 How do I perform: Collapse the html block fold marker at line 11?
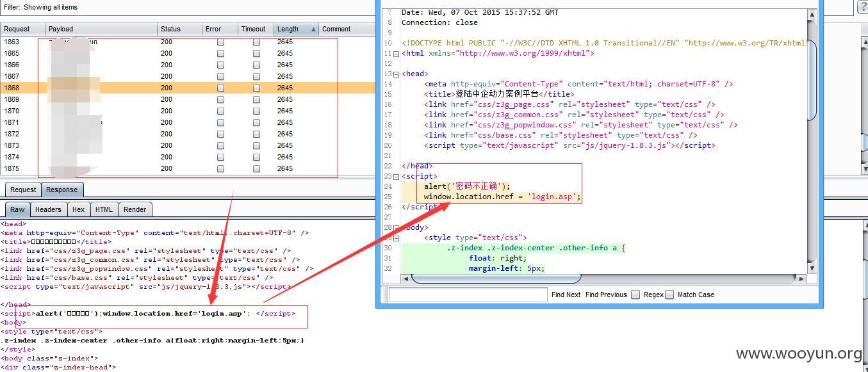click(x=396, y=53)
